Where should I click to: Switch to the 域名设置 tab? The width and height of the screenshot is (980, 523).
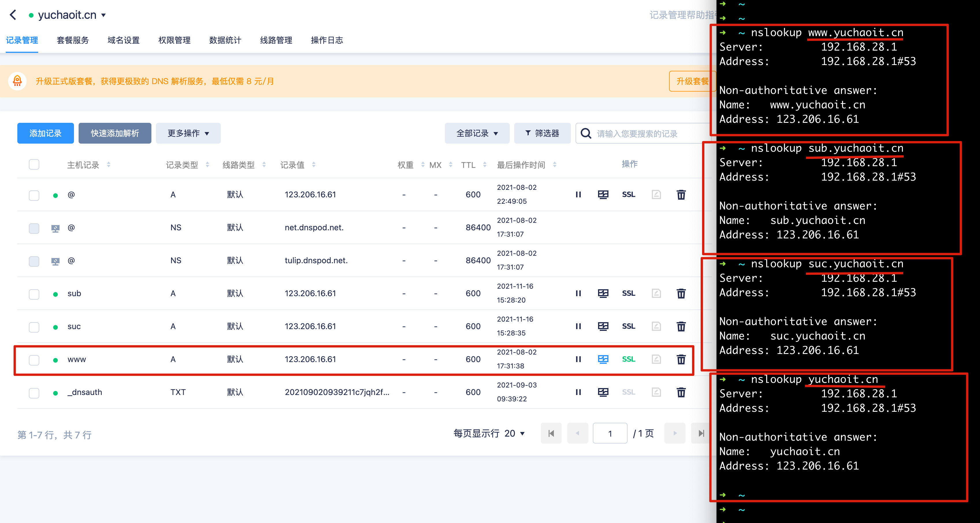coord(123,40)
